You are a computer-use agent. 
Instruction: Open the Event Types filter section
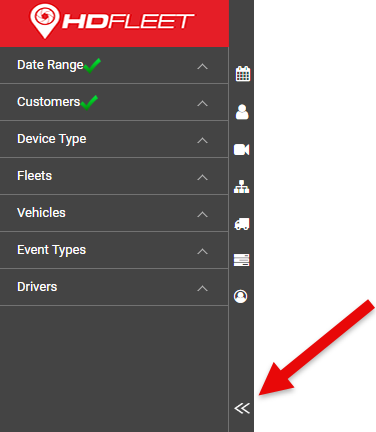pyautogui.click(x=114, y=250)
